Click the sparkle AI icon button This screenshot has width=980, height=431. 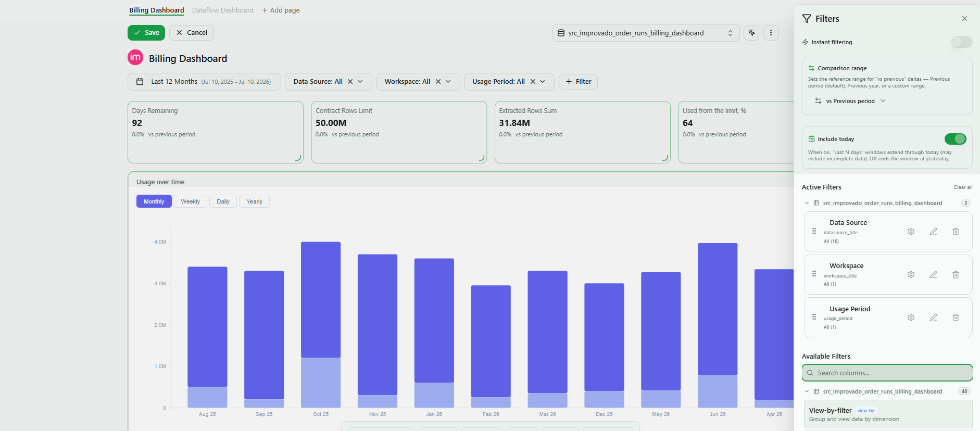[x=751, y=33]
